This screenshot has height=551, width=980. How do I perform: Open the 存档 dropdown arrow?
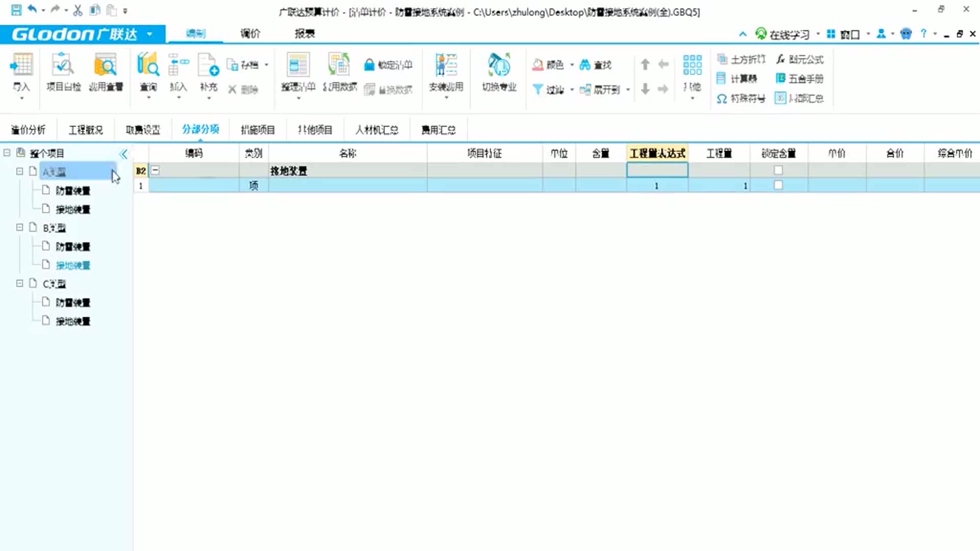click(266, 65)
